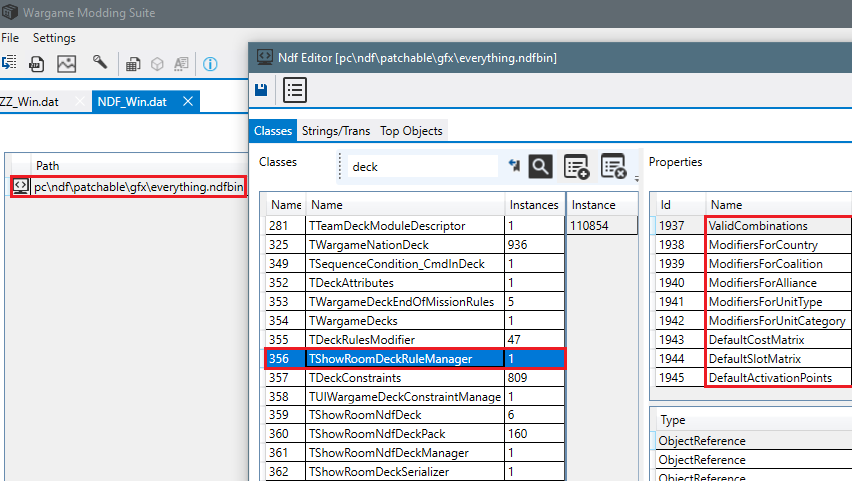852x481 pixels.
Task: Click the file icon beside everything.ndfbin path
Action: 21,186
